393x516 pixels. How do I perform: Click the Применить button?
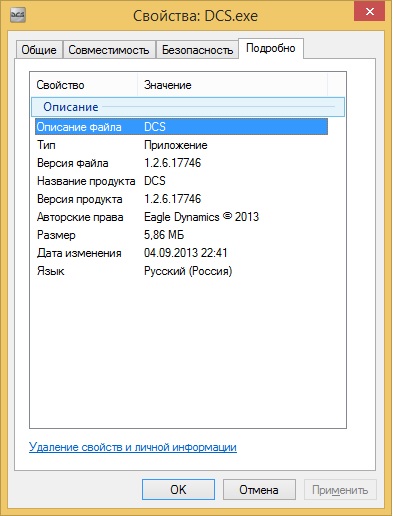tap(340, 490)
